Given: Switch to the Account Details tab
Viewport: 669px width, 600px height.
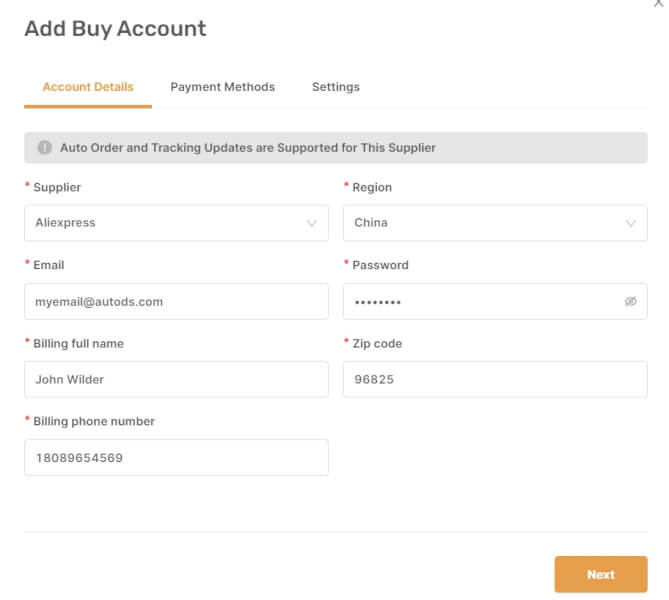Looking at the screenshot, I should [x=88, y=87].
